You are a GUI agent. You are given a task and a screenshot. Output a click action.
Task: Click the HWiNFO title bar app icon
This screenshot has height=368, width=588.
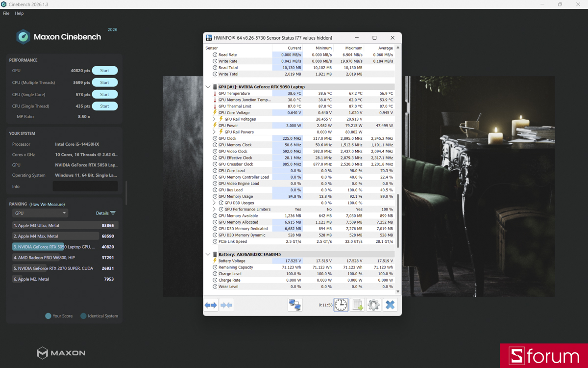click(209, 38)
